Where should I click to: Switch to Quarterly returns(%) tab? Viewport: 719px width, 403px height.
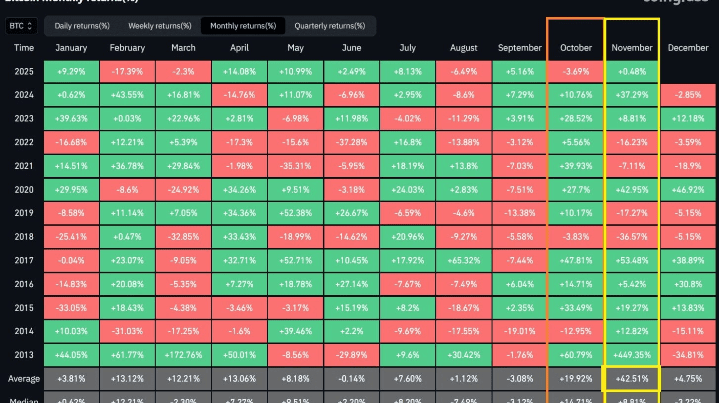(330, 26)
